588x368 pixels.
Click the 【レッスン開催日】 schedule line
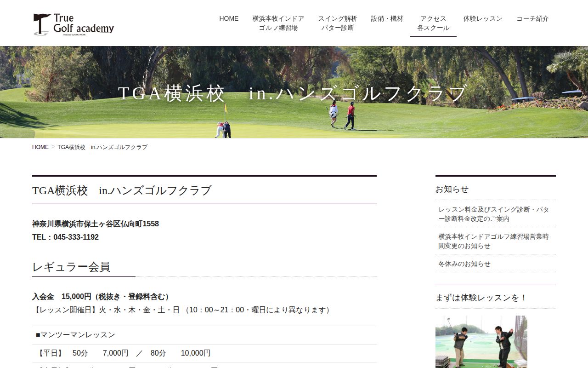[x=182, y=310]
